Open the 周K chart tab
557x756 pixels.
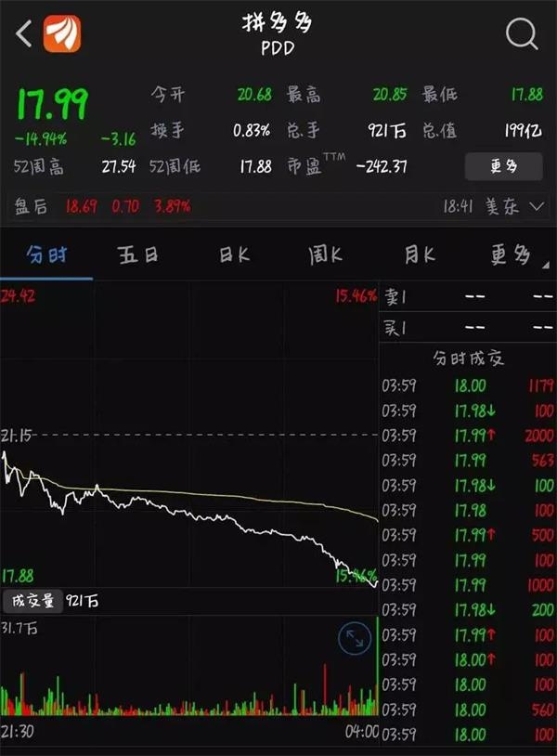(x=325, y=254)
